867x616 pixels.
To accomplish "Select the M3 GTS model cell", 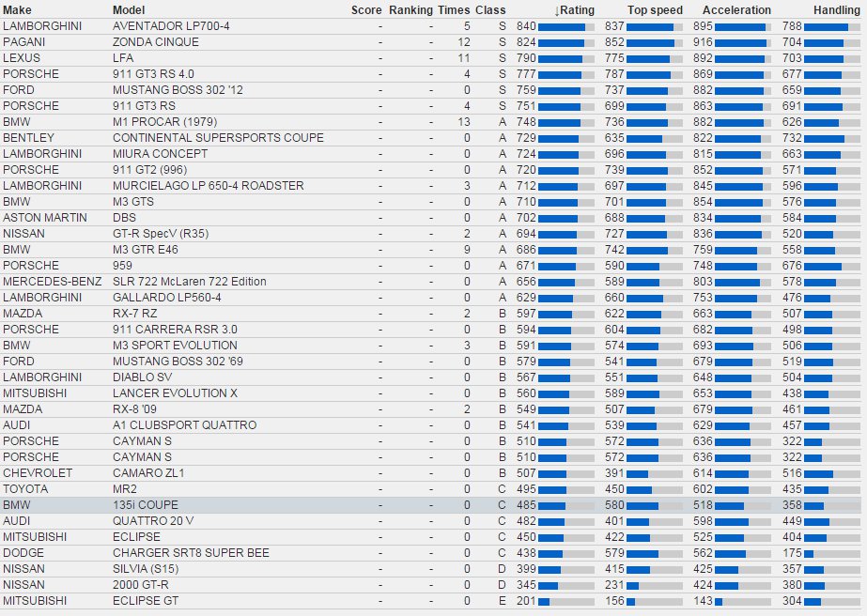I will point(133,202).
